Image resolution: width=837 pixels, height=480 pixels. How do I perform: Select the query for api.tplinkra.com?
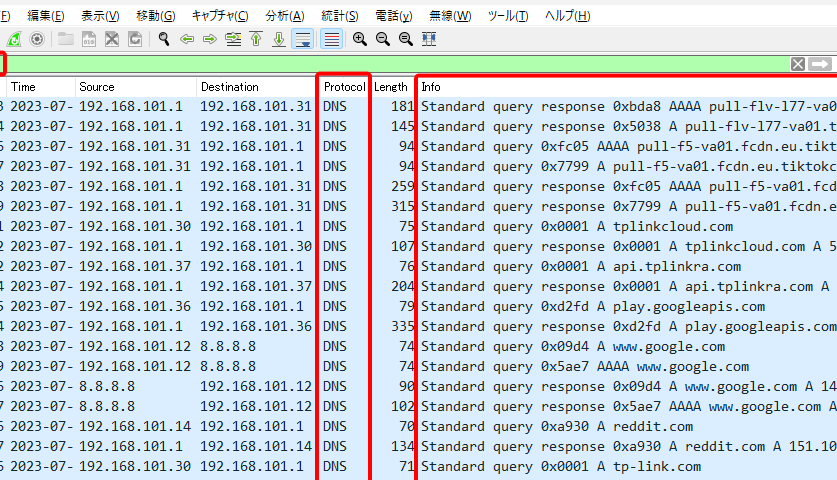pos(418,266)
